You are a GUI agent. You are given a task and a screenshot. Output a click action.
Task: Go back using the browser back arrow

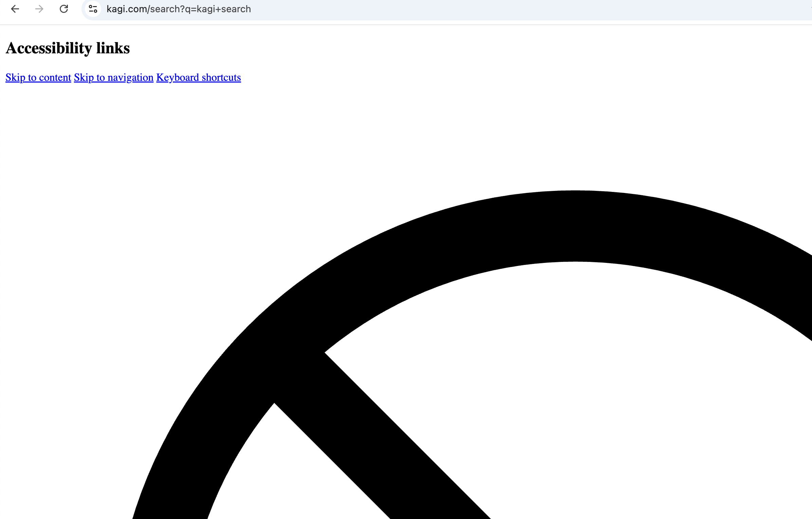tap(15, 9)
